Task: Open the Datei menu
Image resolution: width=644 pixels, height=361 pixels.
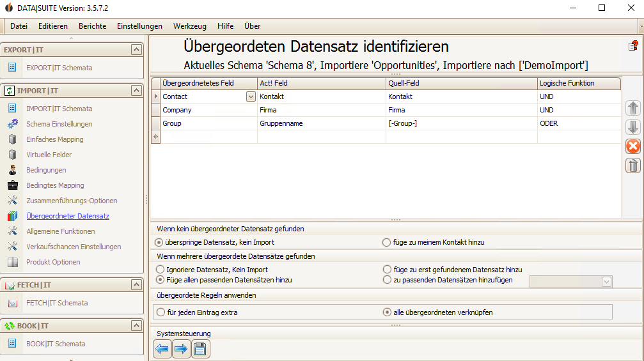Action: coord(19,26)
